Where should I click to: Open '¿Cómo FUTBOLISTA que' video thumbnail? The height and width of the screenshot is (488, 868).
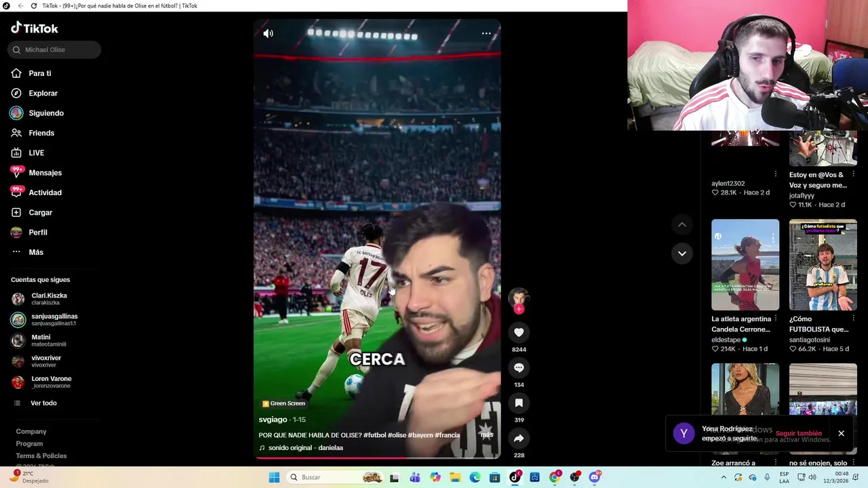tap(823, 265)
